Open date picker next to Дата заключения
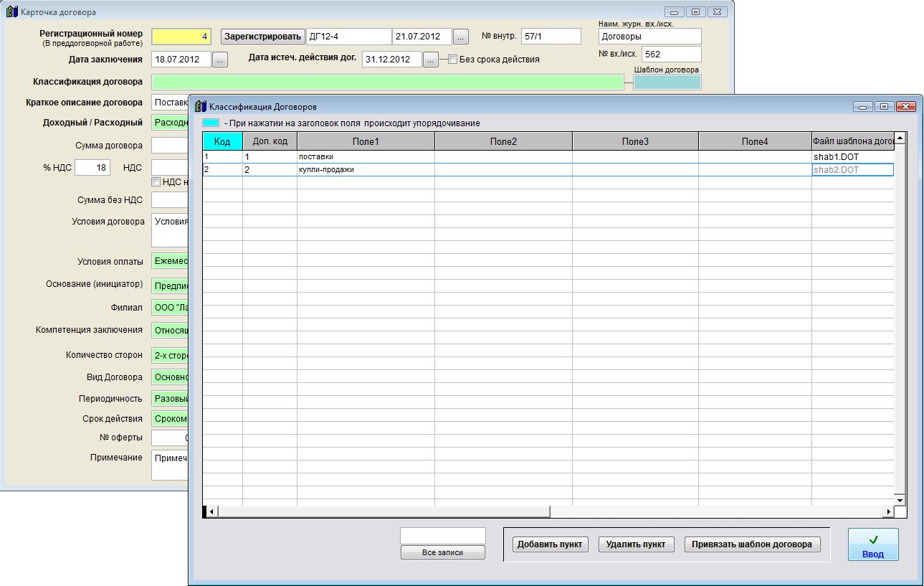The width and height of the screenshot is (924, 586). coord(220,60)
